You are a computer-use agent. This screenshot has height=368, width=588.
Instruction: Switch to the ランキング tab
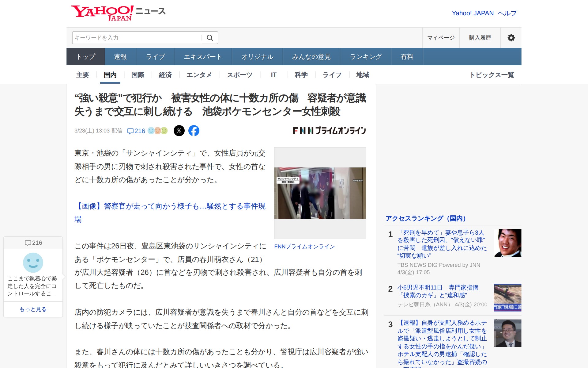(x=366, y=57)
